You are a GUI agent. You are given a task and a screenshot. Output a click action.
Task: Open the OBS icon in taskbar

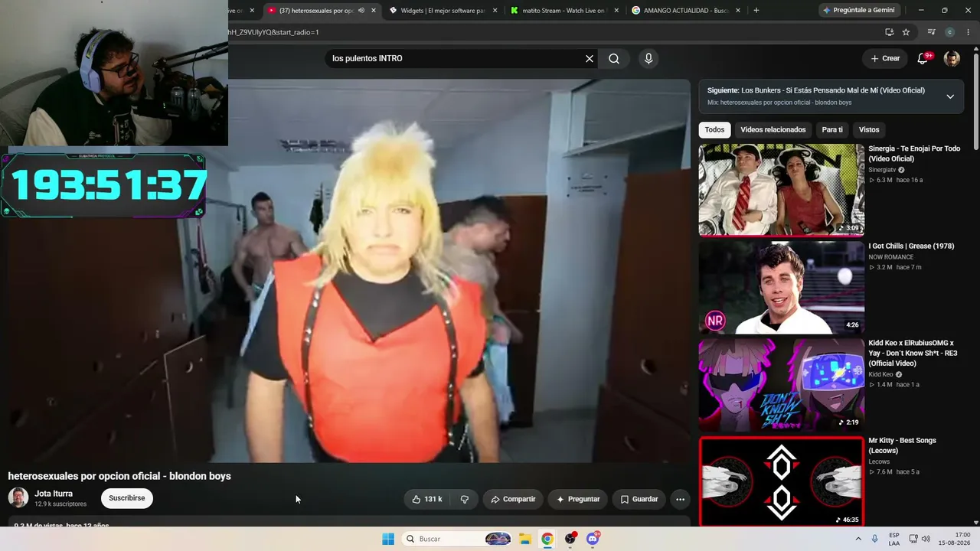pyautogui.click(x=570, y=539)
